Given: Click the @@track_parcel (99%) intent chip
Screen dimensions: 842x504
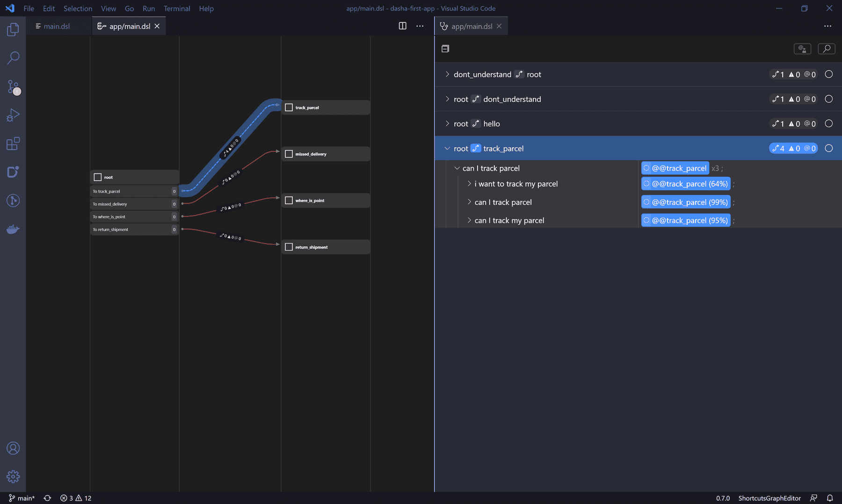Looking at the screenshot, I should [x=685, y=202].
